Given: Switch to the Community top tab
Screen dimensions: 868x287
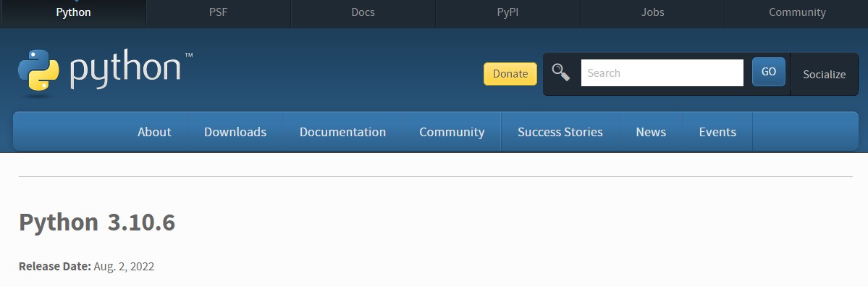Looking at the screenshot, I should coord(797,12).
